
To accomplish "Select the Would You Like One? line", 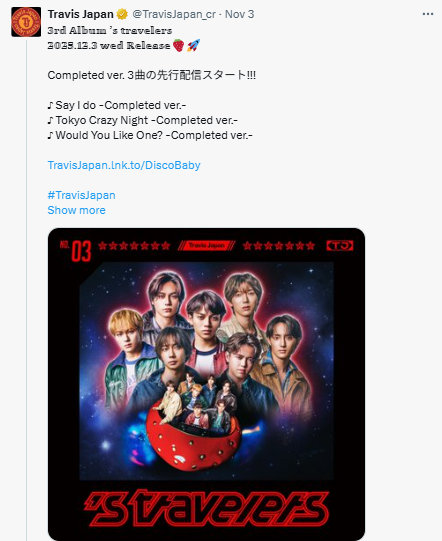I will 150,135.
